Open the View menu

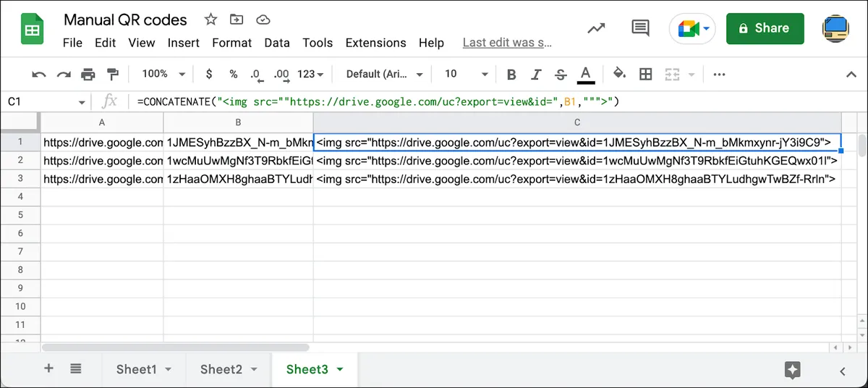[142, 43]
